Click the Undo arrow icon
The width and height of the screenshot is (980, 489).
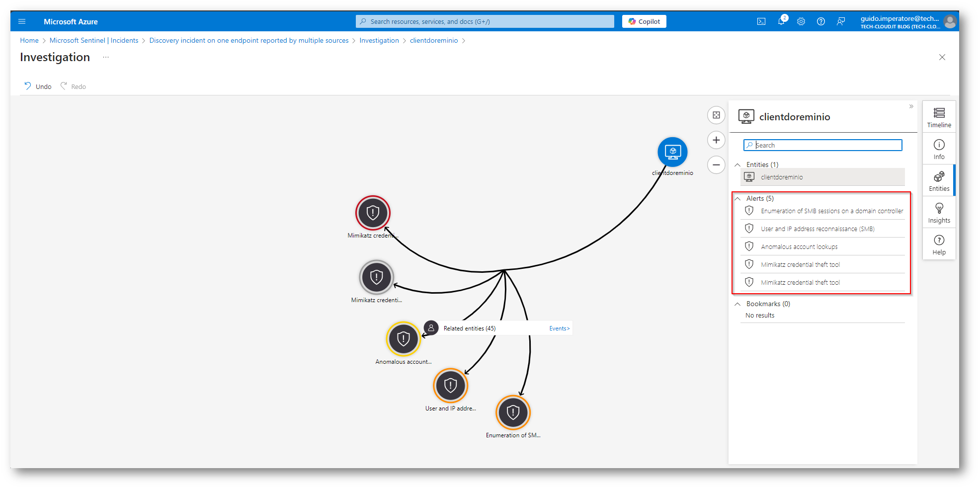click(x=28, y=86)
